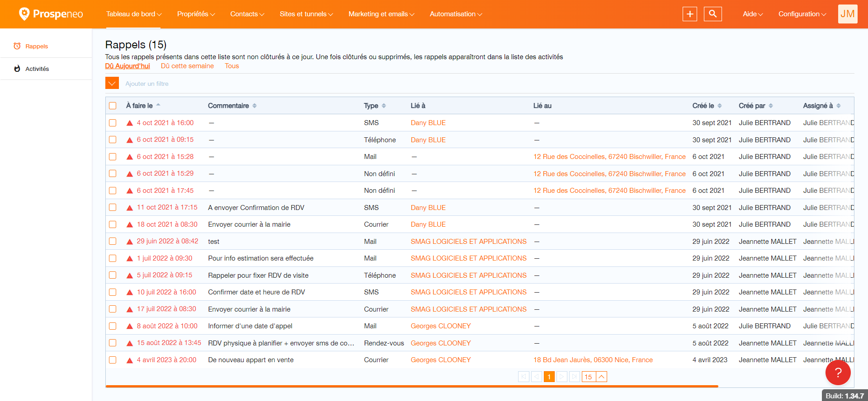Click the Ajouter un filtre field
The image size is (868, 401).
(x=147, y=84)
